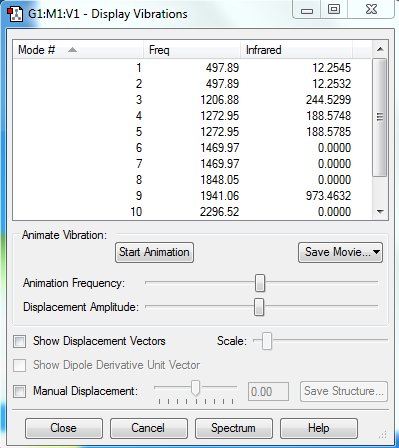Select mode 3 with frequency 1206.88
This screenshot has width=399, height=448.
192,100
